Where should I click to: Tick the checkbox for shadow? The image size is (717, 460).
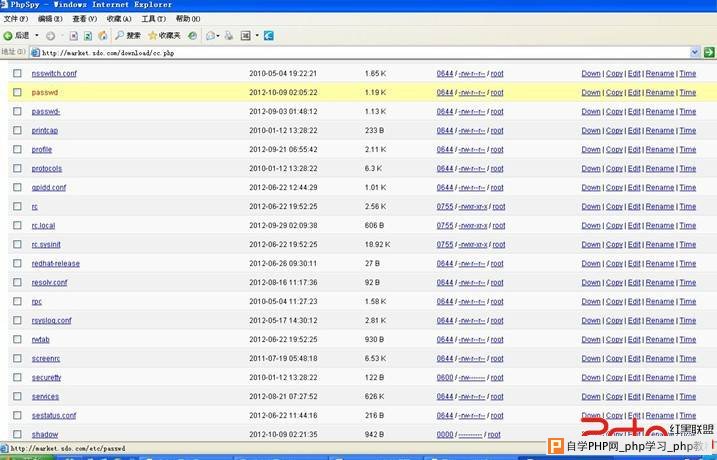click(17, 434)
